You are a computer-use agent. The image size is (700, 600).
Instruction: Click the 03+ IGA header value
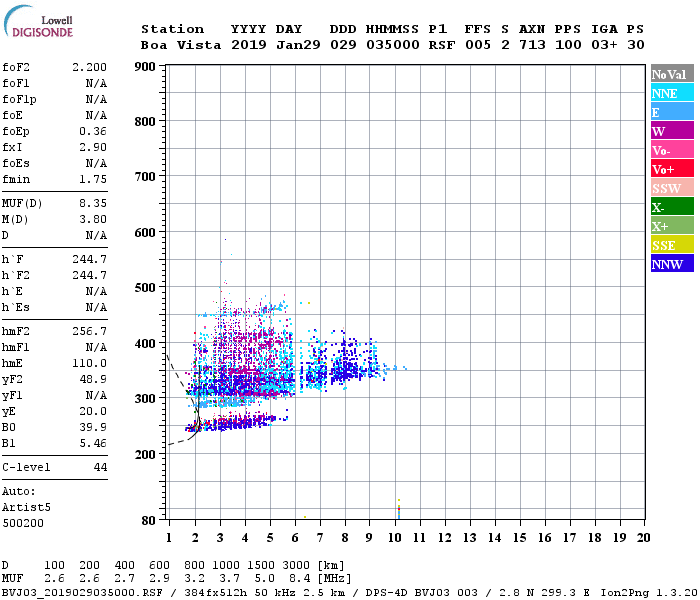(604, 45)
